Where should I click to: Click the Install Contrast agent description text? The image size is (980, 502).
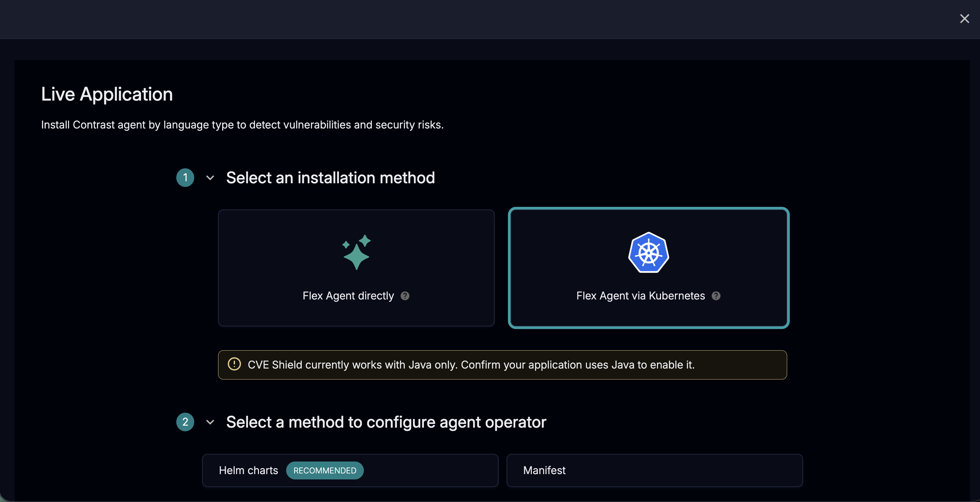coord(242,125)
